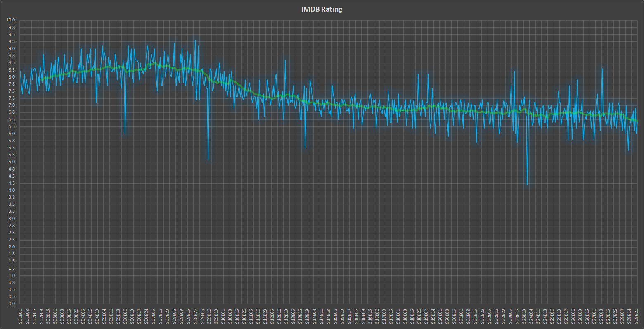Click the S04E05 label on the horizontal axis

coord(83,316)
